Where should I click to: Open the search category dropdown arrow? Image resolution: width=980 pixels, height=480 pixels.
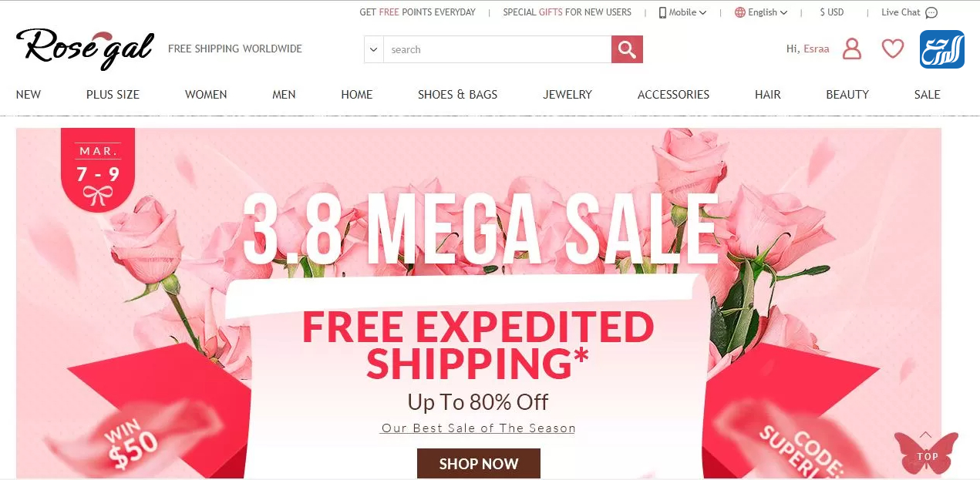[x=374, y=49]
